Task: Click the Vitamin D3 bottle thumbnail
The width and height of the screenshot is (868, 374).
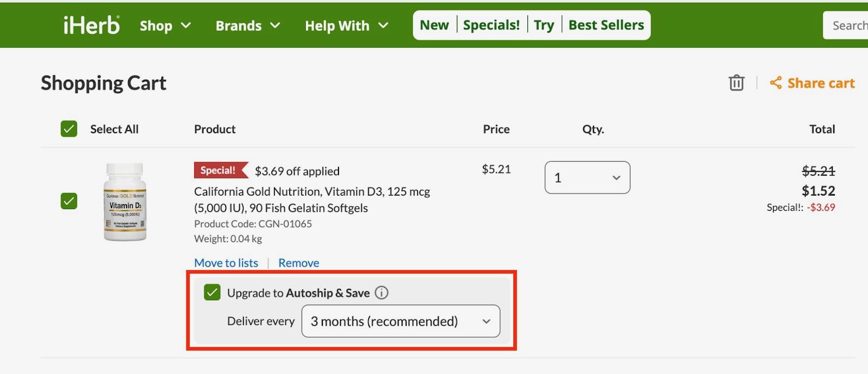Action: [125, 202]
